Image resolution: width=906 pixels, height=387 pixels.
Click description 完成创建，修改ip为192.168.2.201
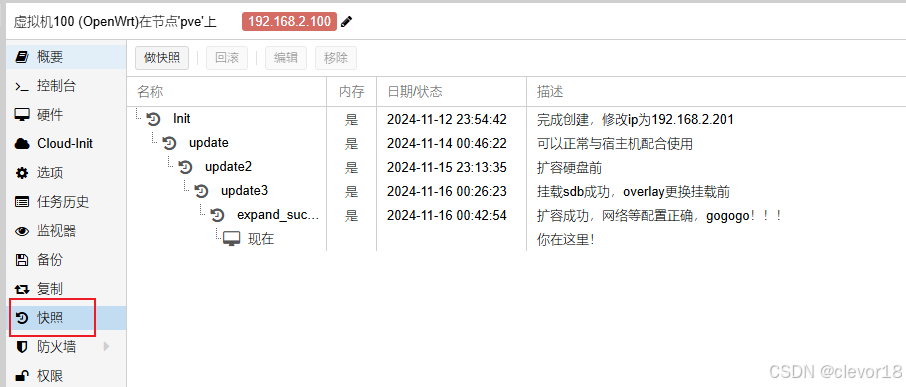tap(635, 120)
